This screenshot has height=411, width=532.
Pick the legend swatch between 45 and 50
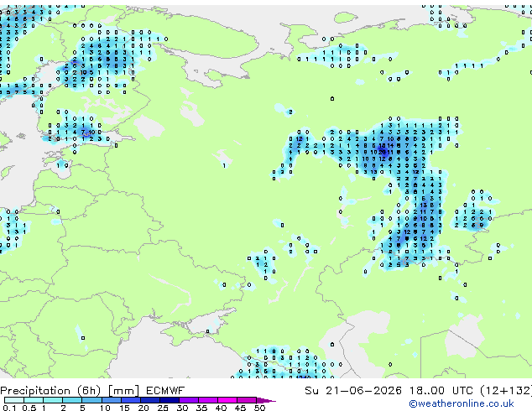[x=247, y=400]
